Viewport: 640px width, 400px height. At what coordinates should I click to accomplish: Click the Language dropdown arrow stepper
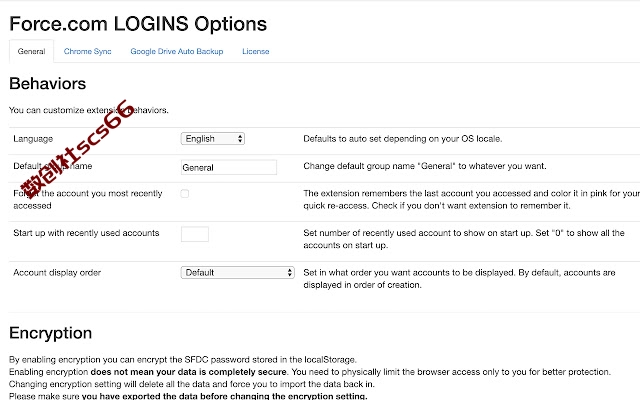[240, 139]
